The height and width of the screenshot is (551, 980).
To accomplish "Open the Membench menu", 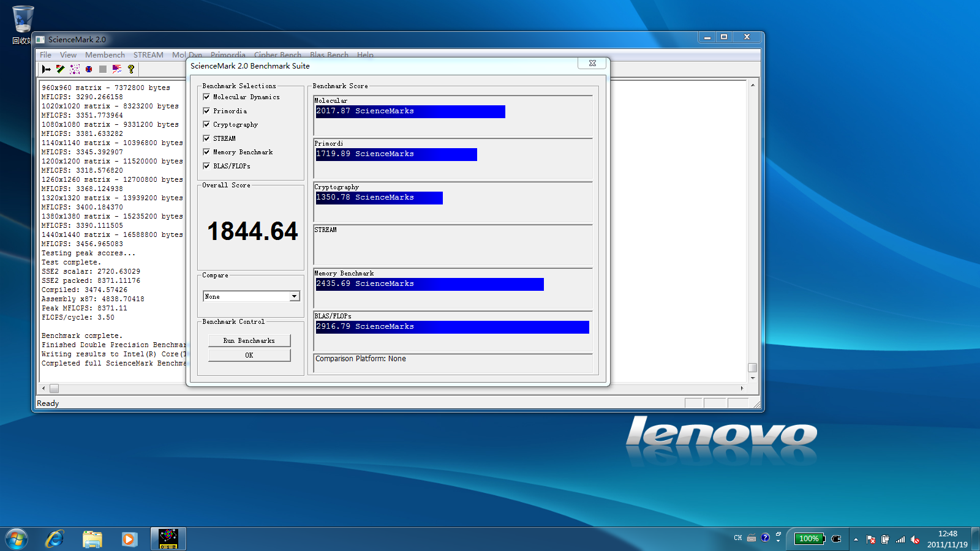I will point(105,55).
